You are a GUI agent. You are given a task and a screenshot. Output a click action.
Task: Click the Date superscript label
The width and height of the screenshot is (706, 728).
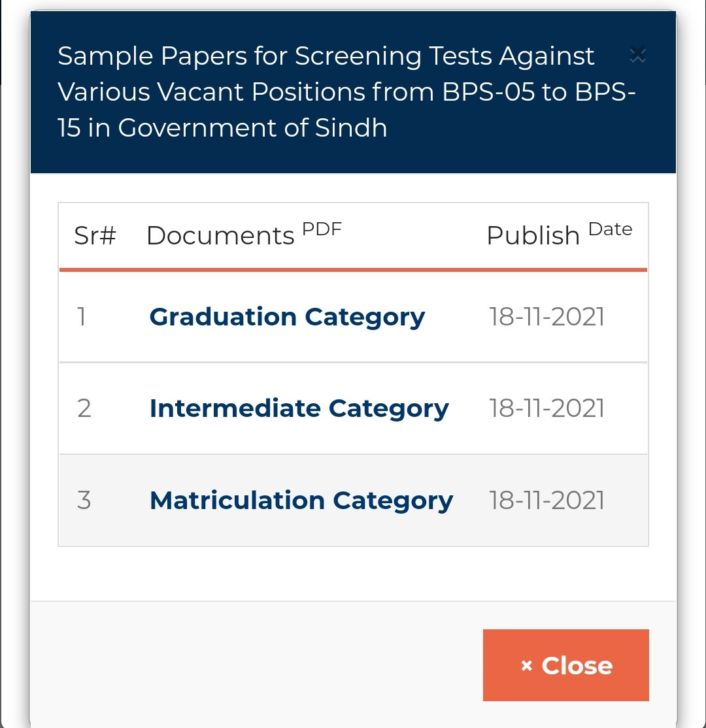coord(610,229)
